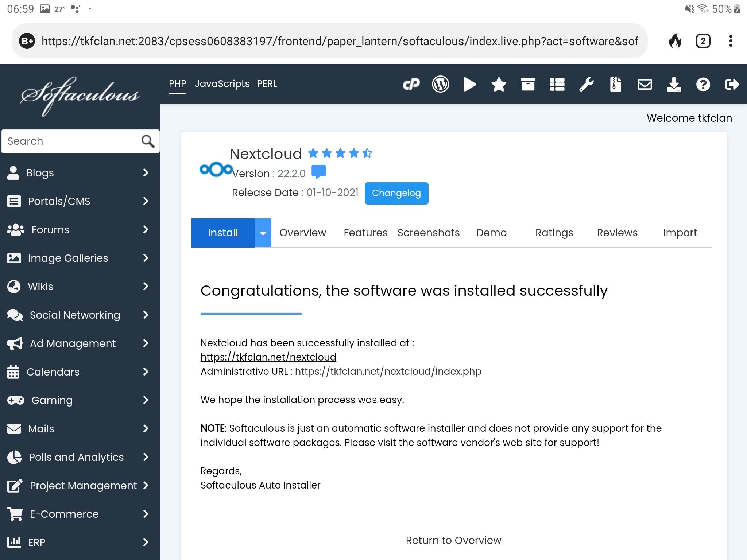
Task: Switch to the Screenshots tab
Action: pyautogui.click(x=428, y=233)
